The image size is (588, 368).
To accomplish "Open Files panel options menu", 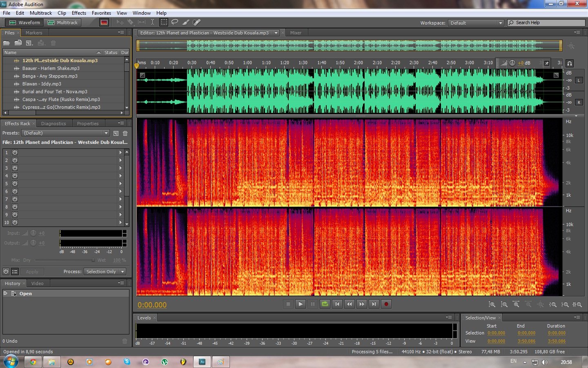I will 121,32.
